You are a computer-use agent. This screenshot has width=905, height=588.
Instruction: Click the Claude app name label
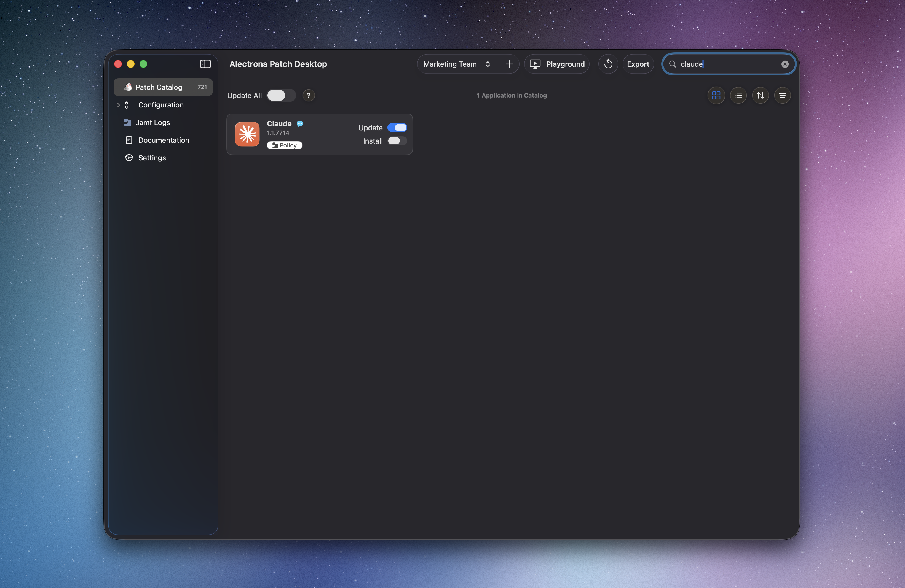(279, 123)
